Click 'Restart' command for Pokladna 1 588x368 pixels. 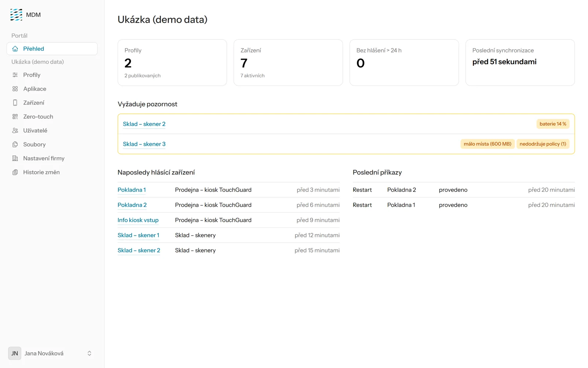[362, 205]
